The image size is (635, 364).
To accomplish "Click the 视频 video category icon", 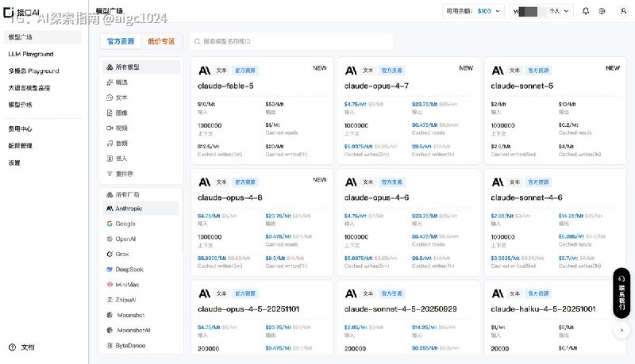I will tap(110, 128).
